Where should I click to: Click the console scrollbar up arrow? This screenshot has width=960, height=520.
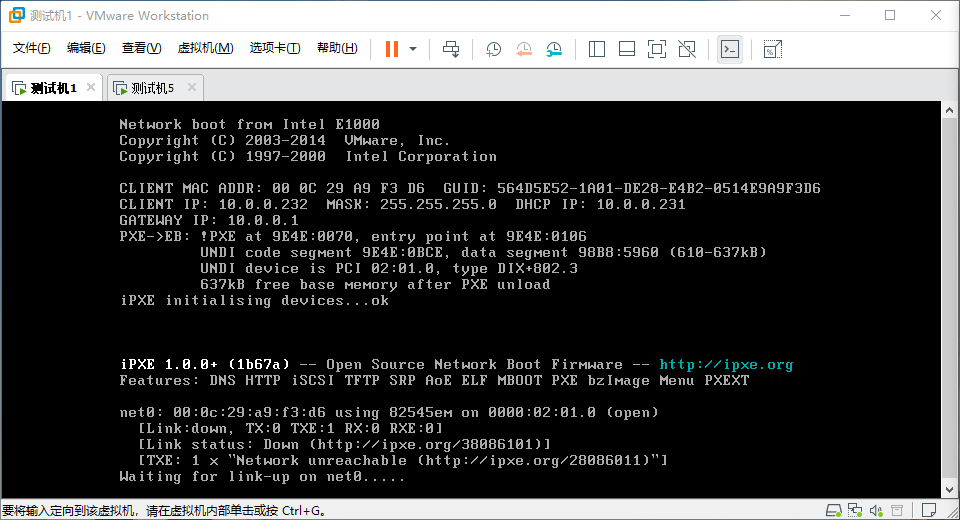[x=949, y=110]
